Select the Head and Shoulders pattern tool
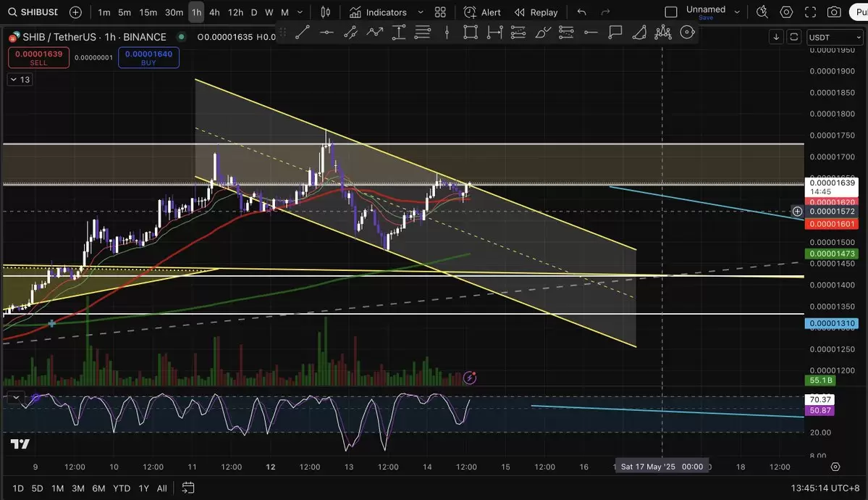 coord(662,33)
